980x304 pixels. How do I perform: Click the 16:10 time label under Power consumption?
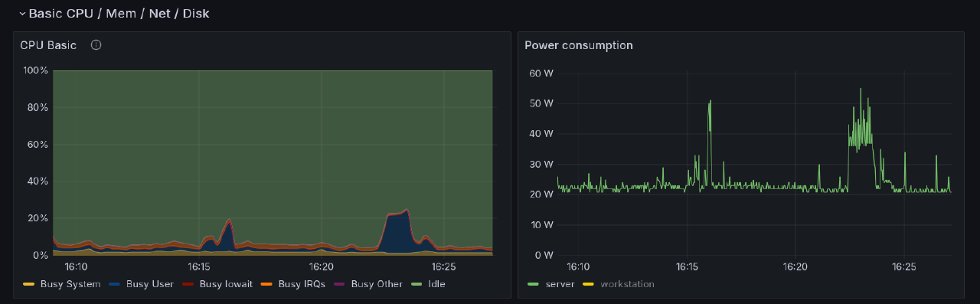pos(579,267)
